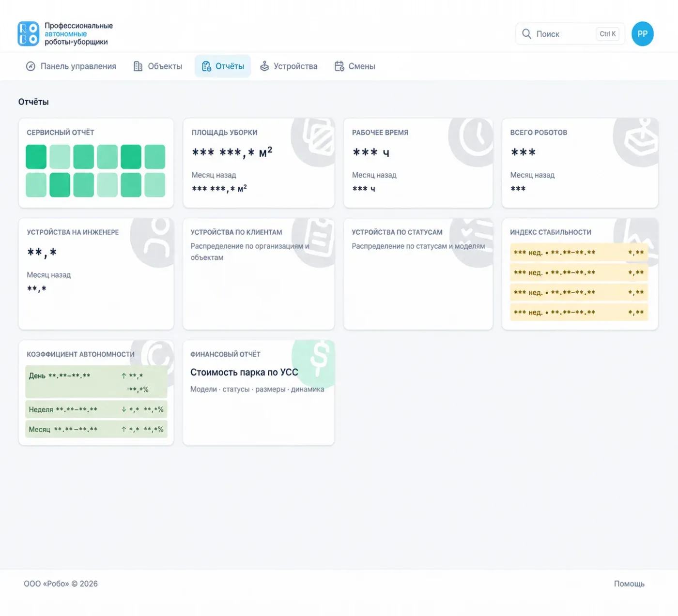The height and width of the screenshot is (616, 678).
Task: Click the Помощь link in the footer
Action: 629,584
